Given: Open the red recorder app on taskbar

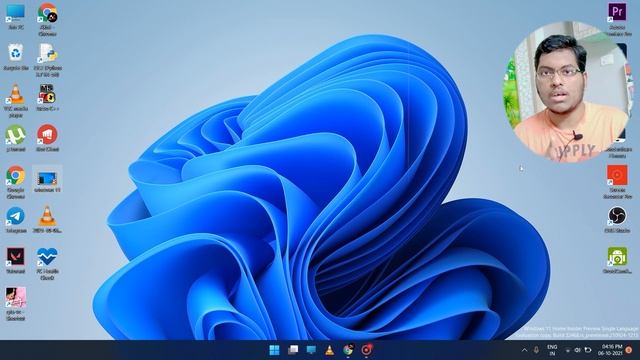Looking at the screenshot, I should (x=366, y=350).
